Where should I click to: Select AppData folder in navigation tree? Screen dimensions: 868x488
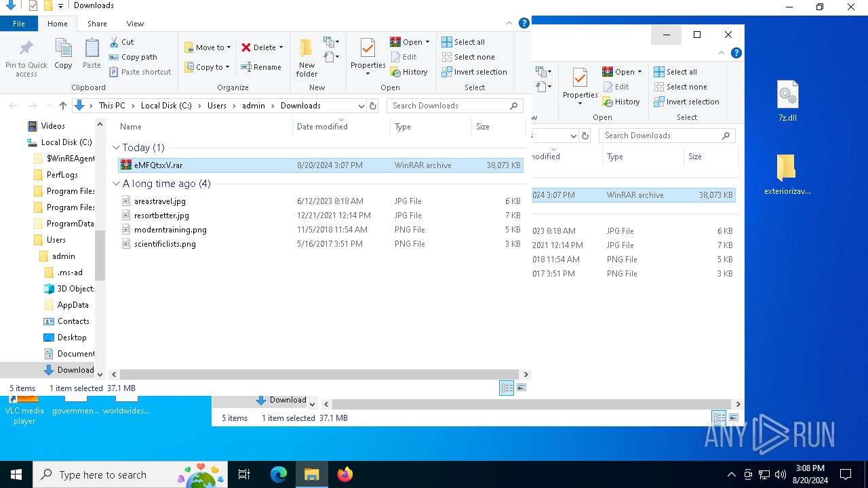73,305
